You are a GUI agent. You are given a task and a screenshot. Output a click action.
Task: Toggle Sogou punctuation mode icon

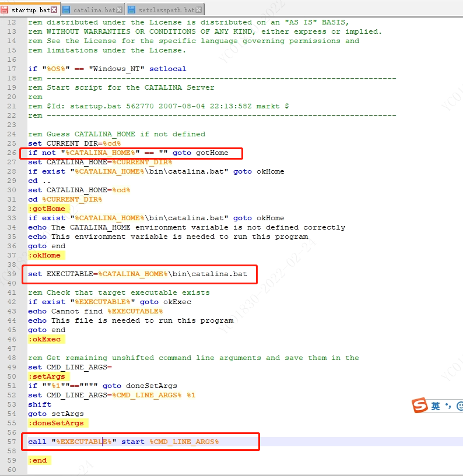tap(448, 406)
